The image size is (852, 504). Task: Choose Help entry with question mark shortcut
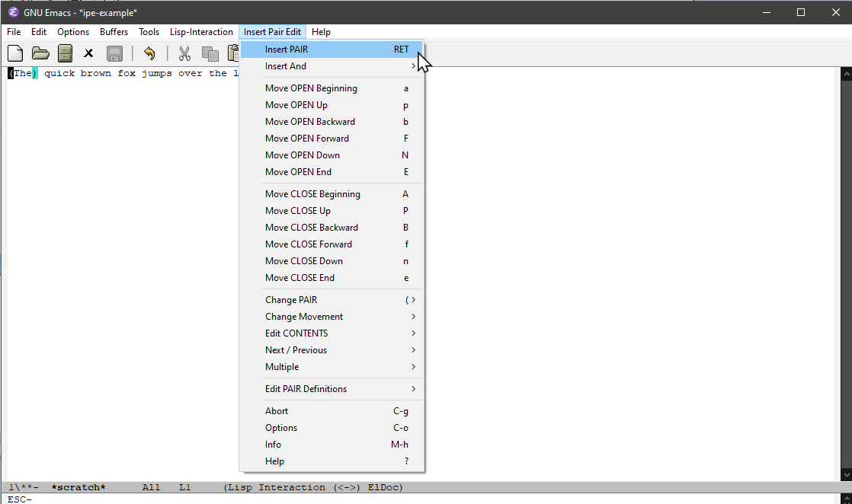point(332,461)
